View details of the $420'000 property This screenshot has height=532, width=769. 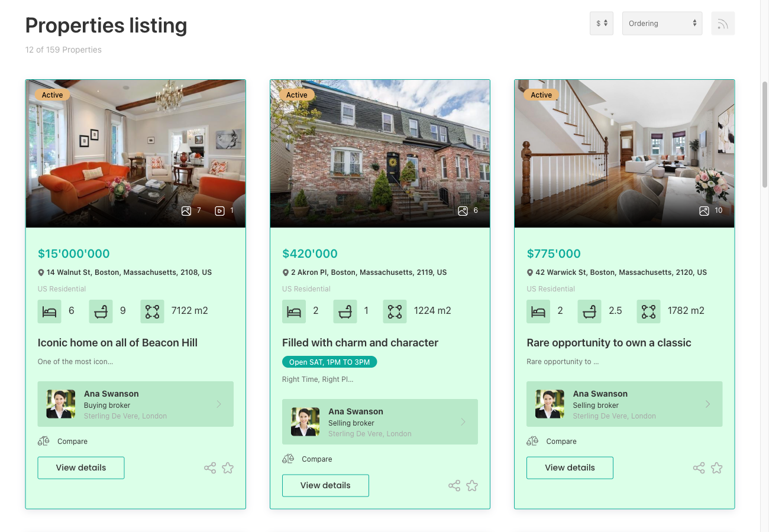click(325, 485)
